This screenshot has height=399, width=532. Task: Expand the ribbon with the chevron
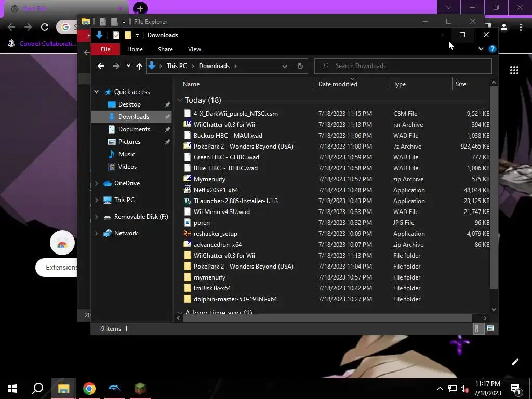click(x=481, y=49)
